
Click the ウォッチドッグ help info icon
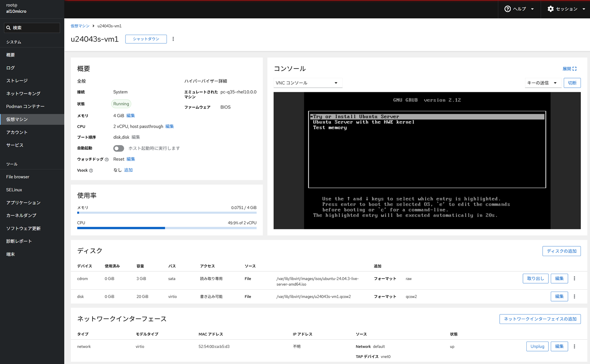point(107,159)
